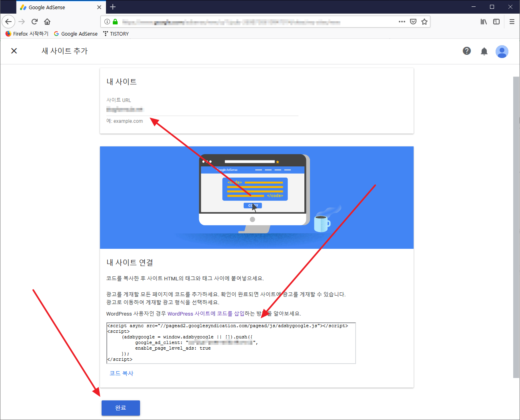Viewport: 520px width, 420px height.
Task: Click inside the AdSense code text box
Action: (x=231, y=343)
